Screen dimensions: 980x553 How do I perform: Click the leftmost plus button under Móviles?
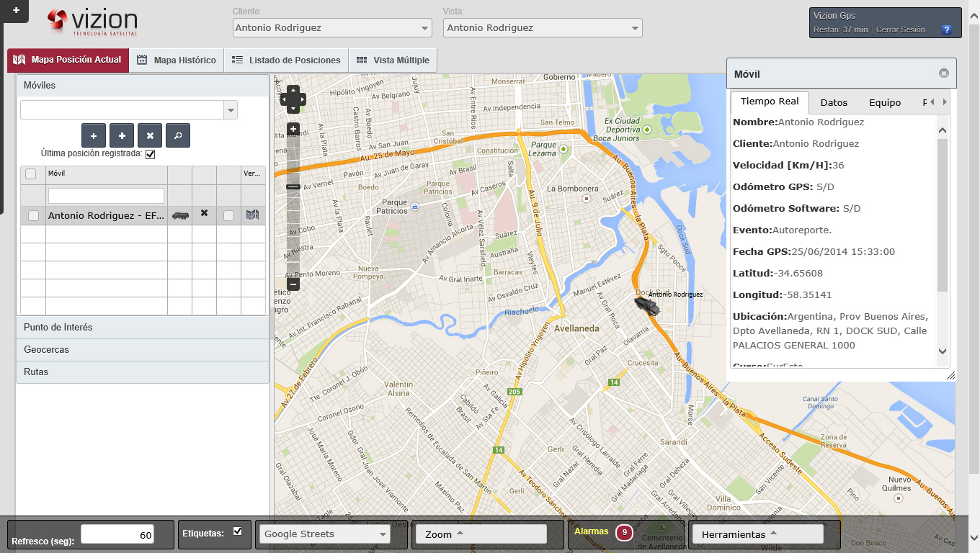click(94, 135)
